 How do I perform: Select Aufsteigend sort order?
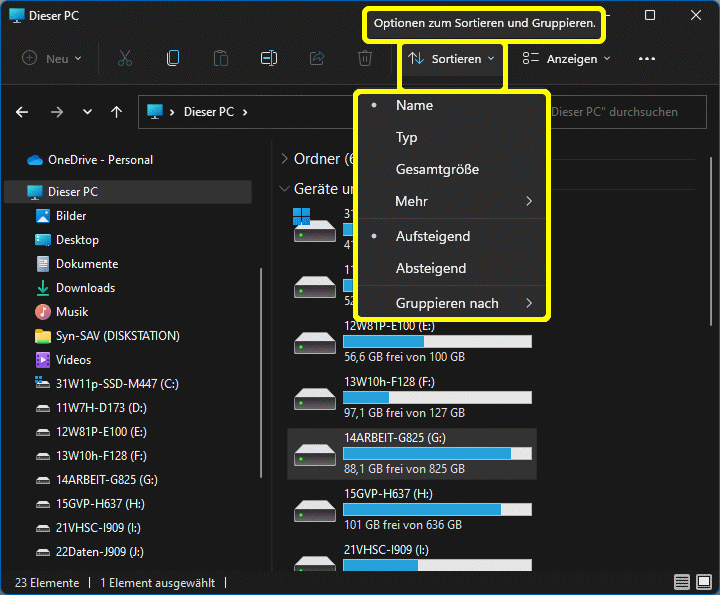coord(432,236)
